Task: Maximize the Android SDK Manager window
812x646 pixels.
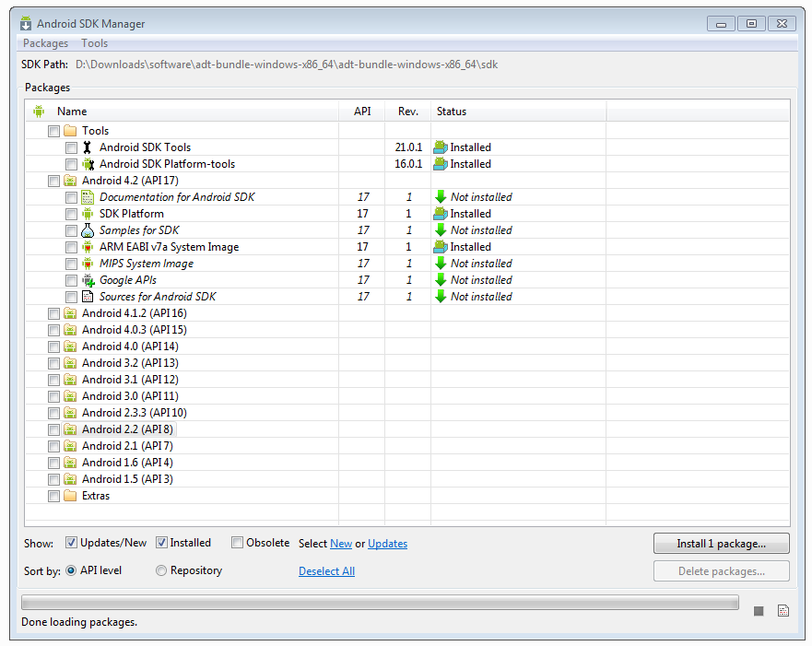Action: pyautogui.click(x=751, y=23)
